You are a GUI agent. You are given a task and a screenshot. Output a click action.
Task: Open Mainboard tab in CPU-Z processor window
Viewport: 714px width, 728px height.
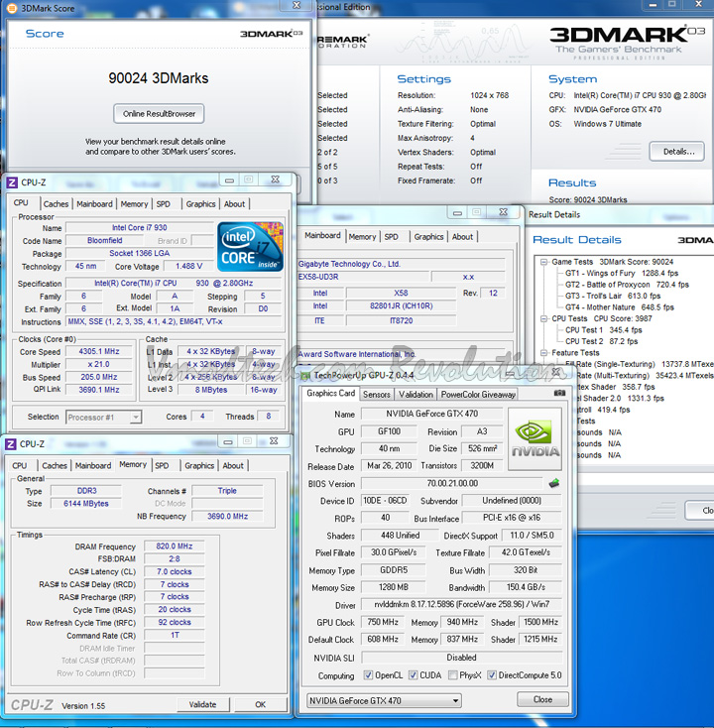point(95,204)
